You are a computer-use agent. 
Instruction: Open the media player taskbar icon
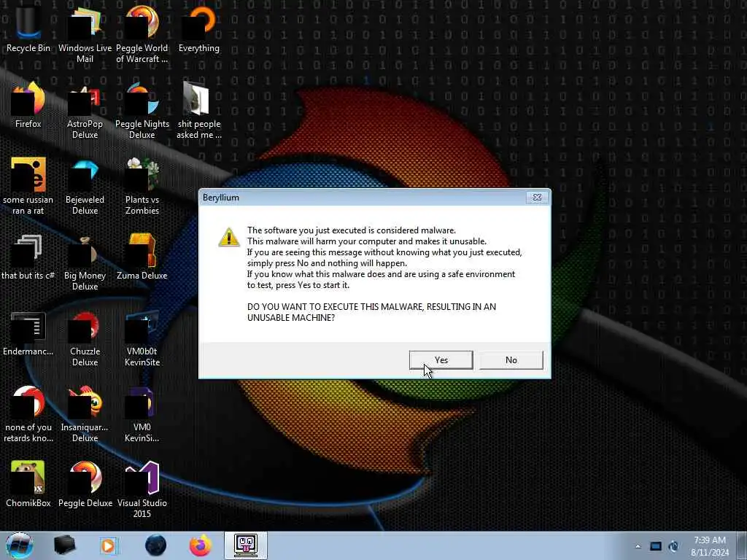108,545
